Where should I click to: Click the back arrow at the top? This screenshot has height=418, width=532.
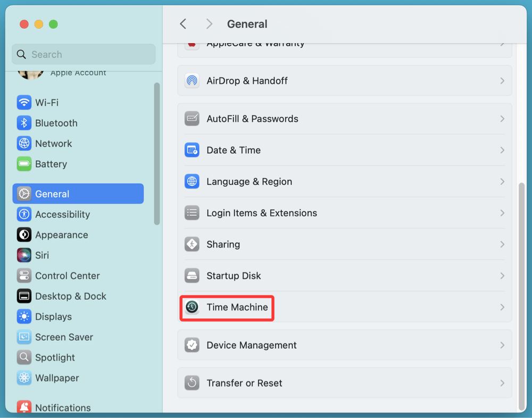(x=183, y=24)
